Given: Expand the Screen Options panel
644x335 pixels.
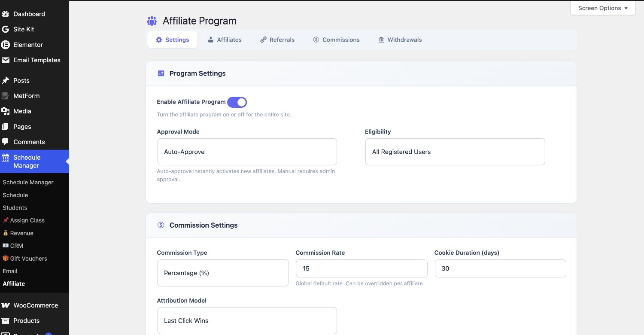Looking at the screenshot, I should pyautogui.click(x=603, y=8).
